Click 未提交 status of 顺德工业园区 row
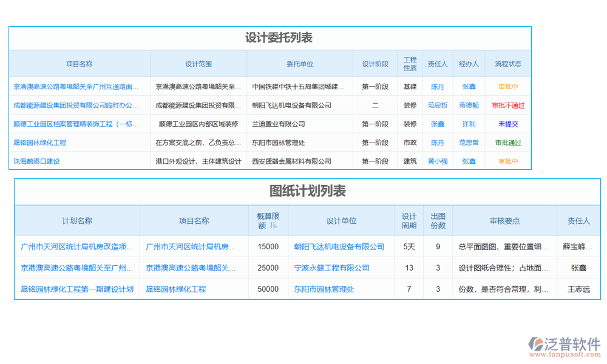 pos(508,124)
